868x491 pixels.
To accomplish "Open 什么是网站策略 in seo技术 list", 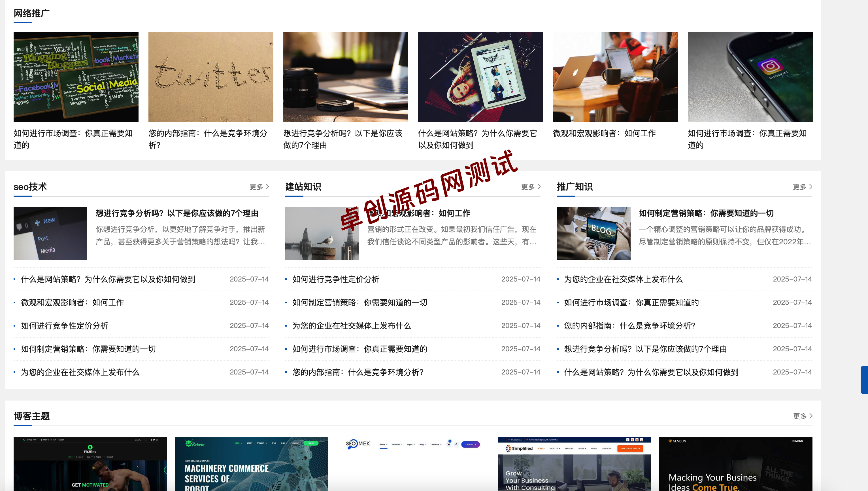I will (108, 279).
